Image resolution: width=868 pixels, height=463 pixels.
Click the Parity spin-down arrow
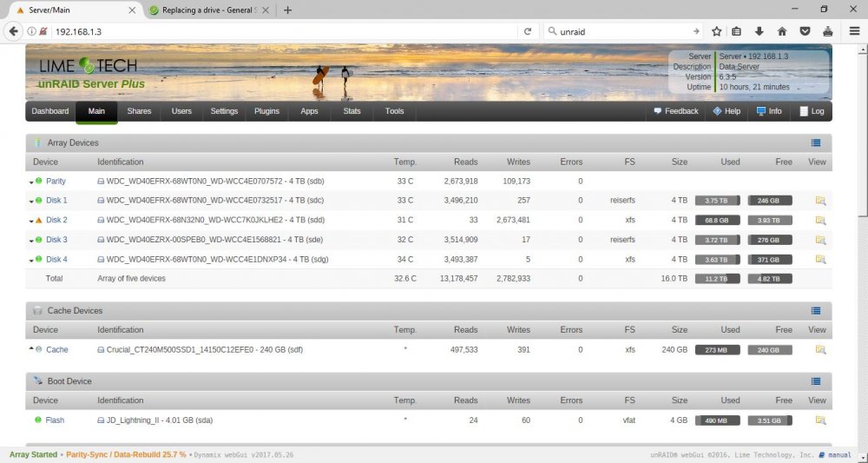pos(31,182)
